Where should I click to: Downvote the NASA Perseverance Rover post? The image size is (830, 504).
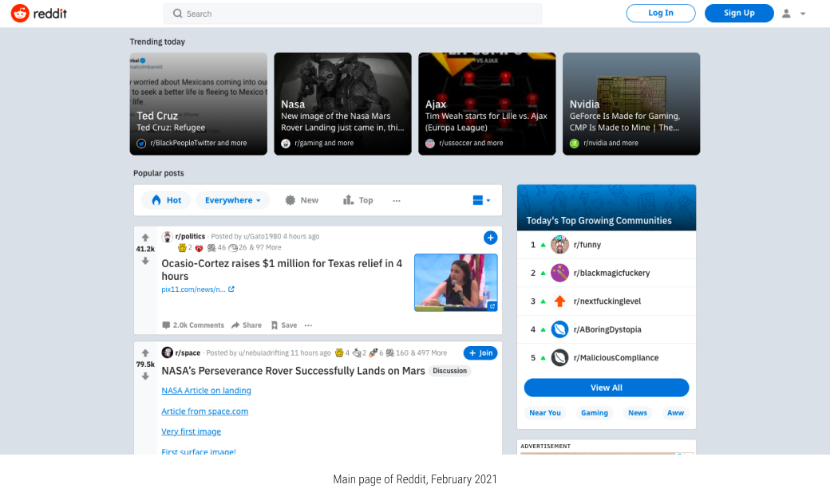coord(145,376)
